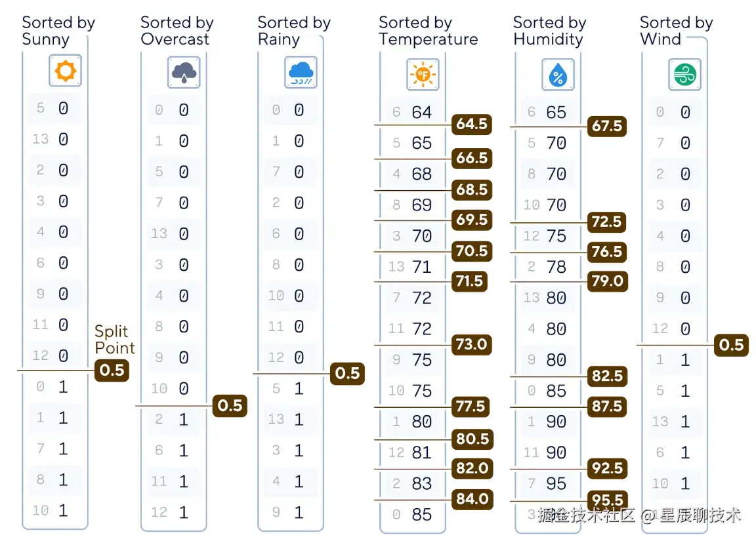756x539 pixels.
Task: Click the Split Point label
Action: click(x=114, y=339)
